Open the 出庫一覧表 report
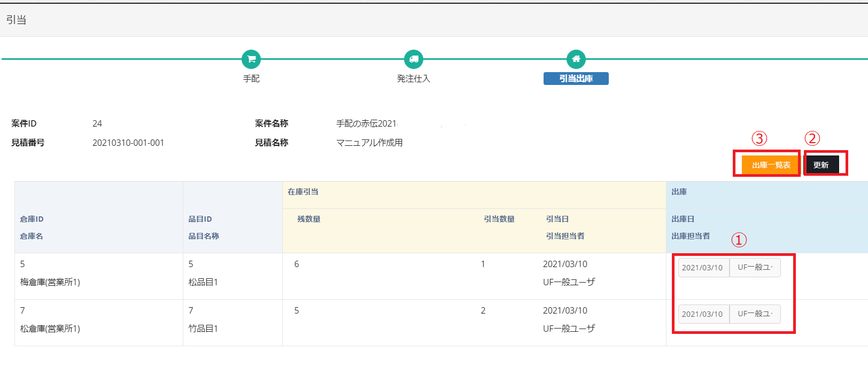 pos(770,165)
